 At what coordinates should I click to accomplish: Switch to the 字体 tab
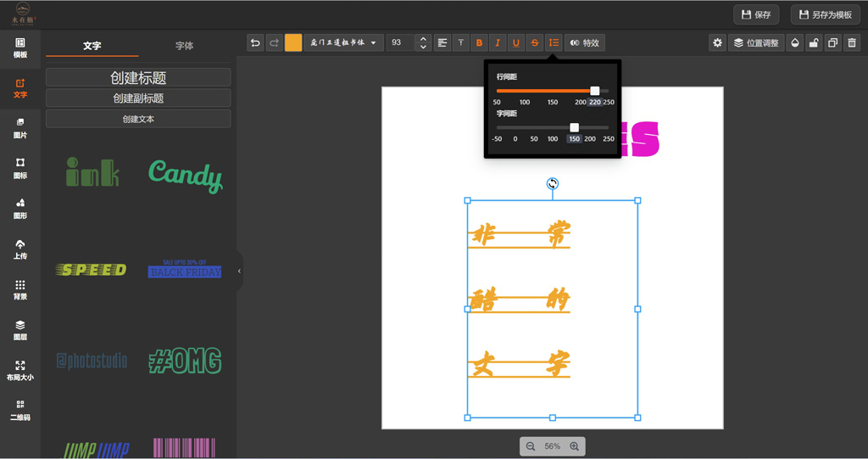point(184,46)
